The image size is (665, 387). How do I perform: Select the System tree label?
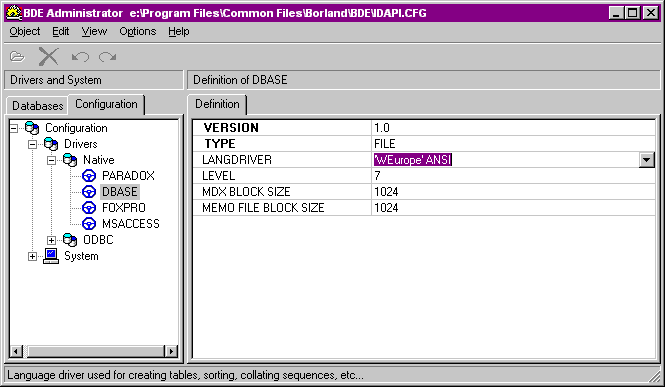[x=81, y=256]
